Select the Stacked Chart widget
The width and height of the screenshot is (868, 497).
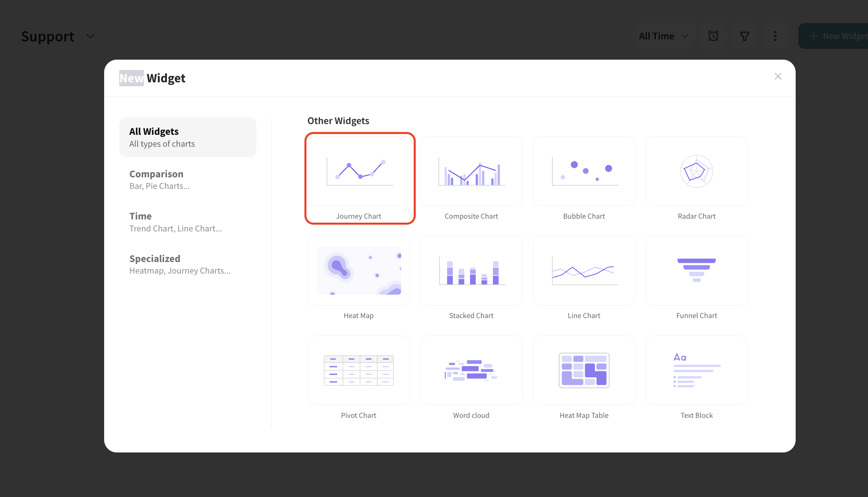pos(471,271)
